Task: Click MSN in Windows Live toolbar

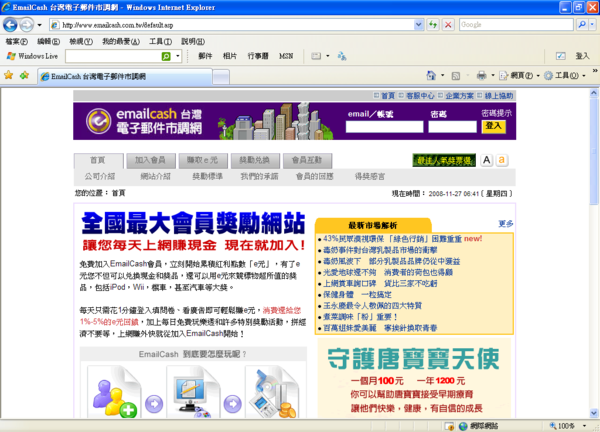Action: [x=286, y=56]
